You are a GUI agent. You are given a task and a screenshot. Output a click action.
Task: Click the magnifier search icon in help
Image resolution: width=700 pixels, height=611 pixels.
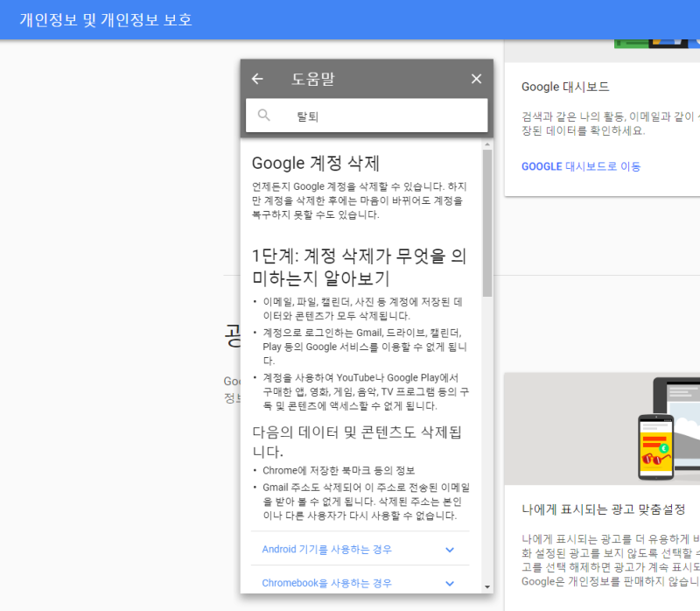point(264,116)
